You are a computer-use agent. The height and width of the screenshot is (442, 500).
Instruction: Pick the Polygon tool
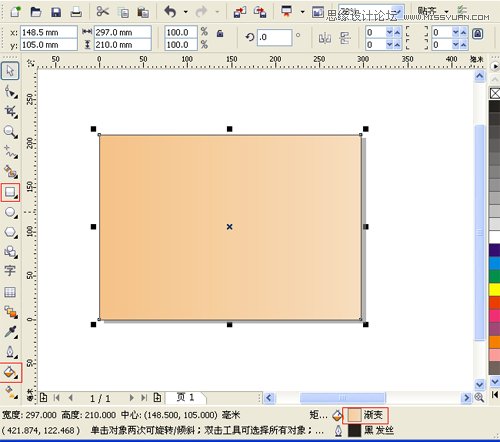click(x=11, y=232)
